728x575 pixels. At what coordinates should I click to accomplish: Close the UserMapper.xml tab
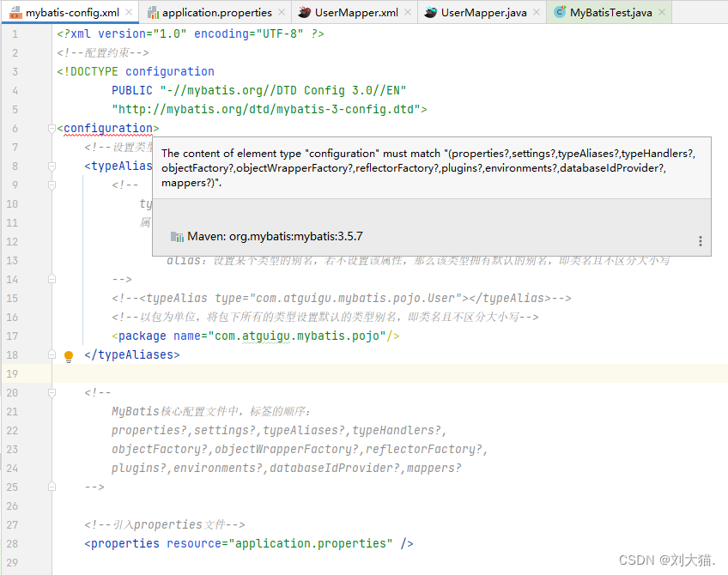point(408,13)
